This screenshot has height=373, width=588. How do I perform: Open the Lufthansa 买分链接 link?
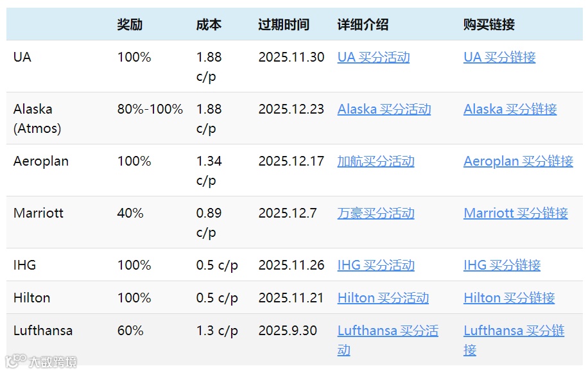(x=514, y=340)
